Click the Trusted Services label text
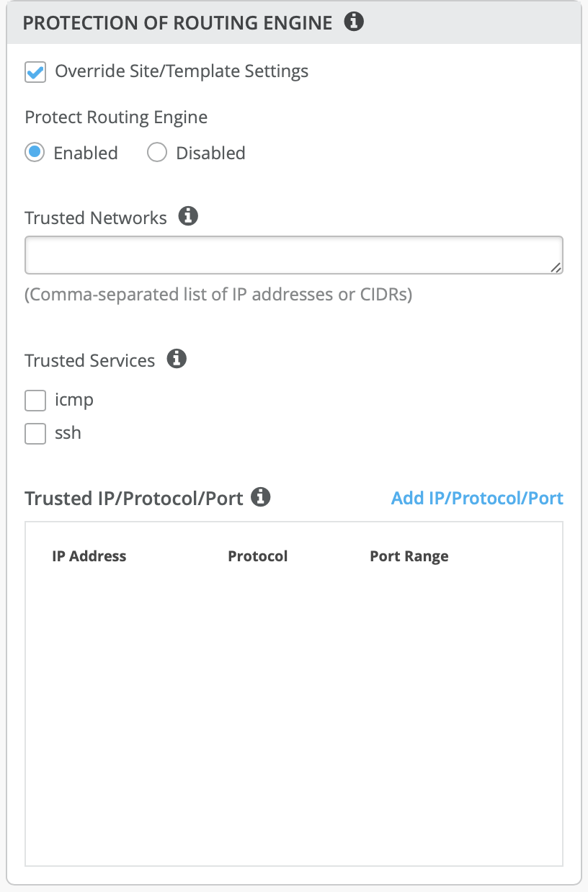This screenshot has height=892, width=588. tap(89, 360)
